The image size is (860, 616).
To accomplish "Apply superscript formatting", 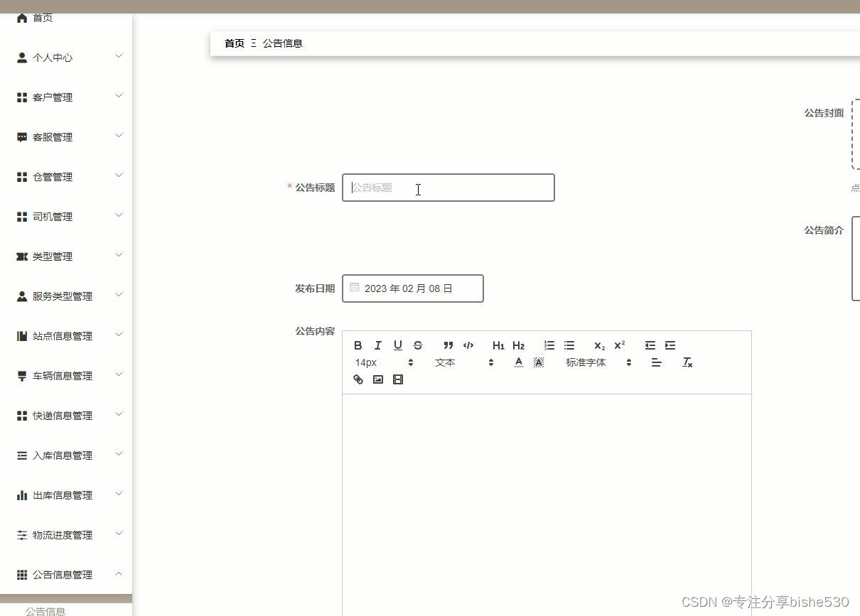I will [x=620, y=345].
